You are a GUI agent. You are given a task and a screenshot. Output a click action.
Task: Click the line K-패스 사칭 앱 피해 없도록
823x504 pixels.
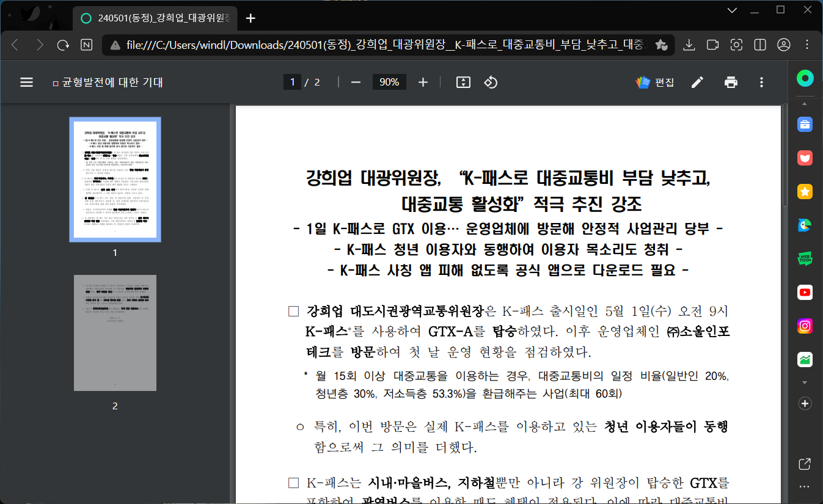pyautogui.click(x=509, y=270)
